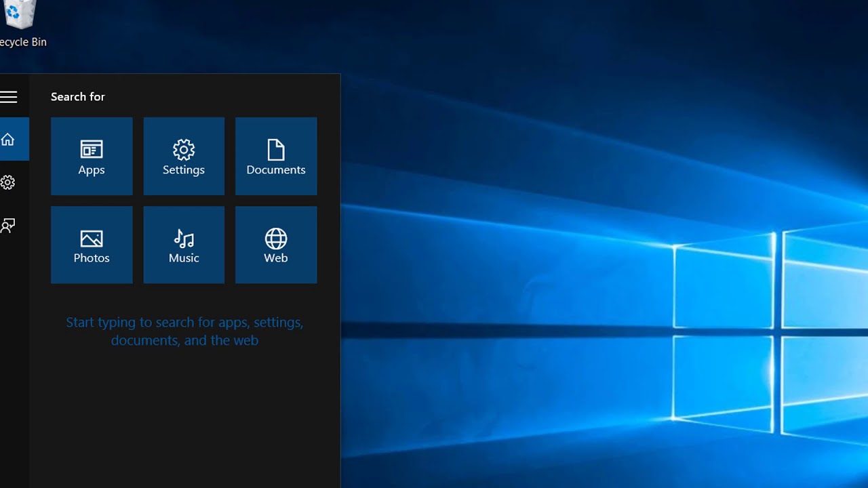Search for Apps tile

[92, 157]
